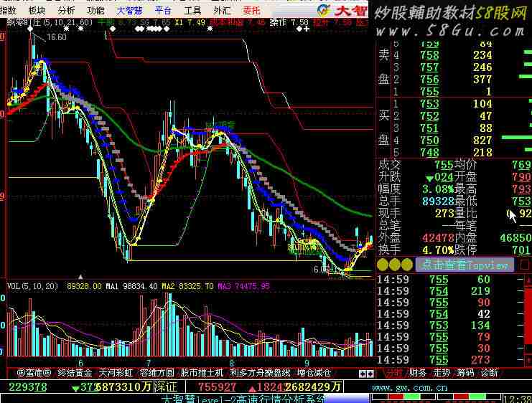Click the first diamond marker above 16.60 peak
532x403 pixels.
click(x=31, y=29)
